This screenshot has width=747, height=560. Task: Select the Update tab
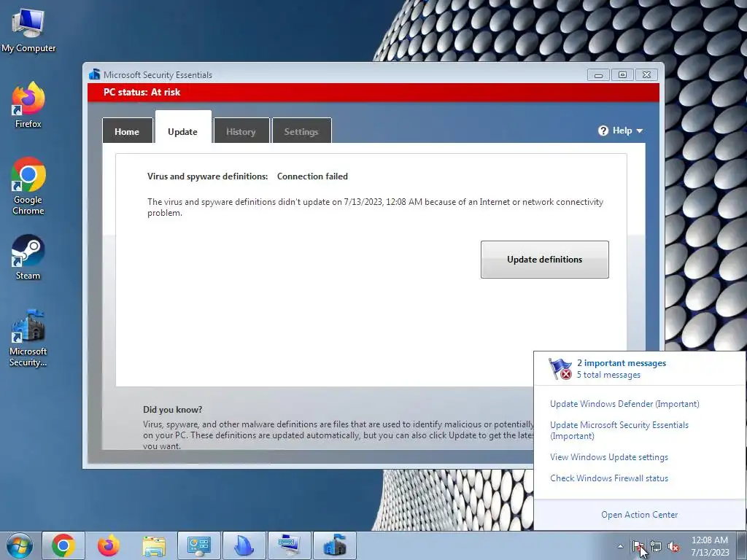pyautogui.click(x=183, y=128)
